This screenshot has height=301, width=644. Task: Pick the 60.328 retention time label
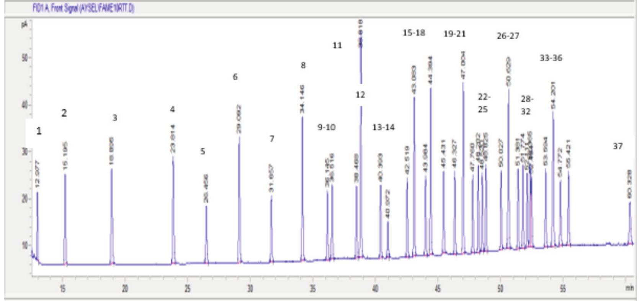tap(629, 184)
